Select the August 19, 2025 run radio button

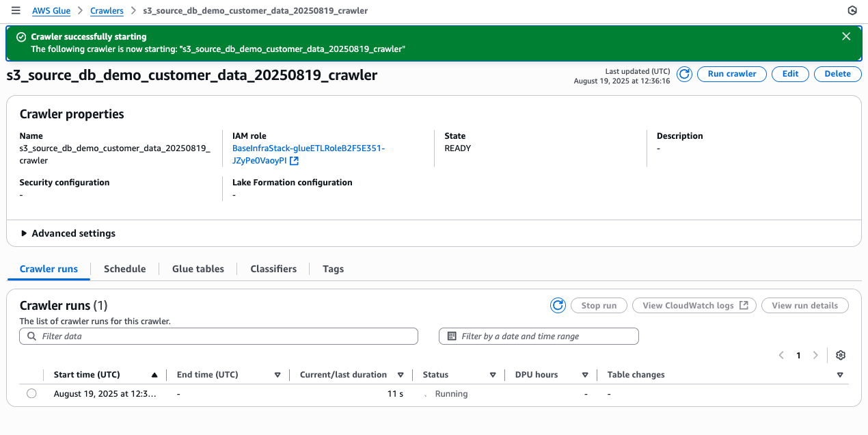[x=31, y=394]
